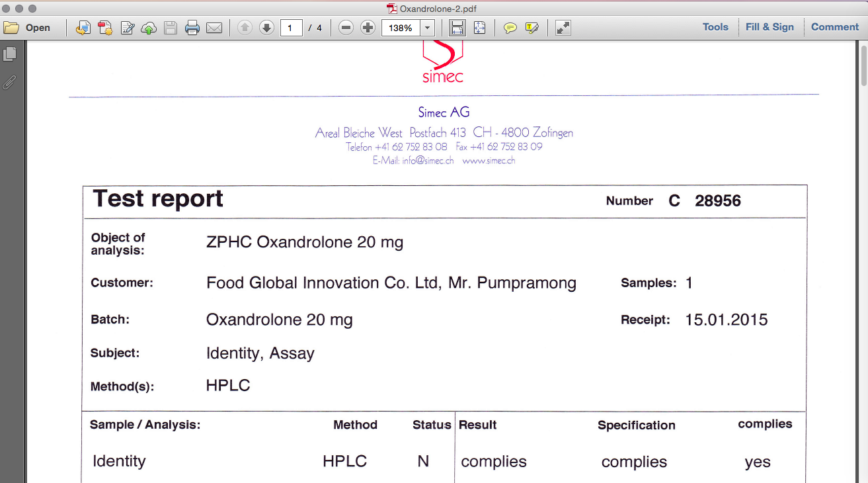This screenshot has height=483, width=868.
Task: Zoom in with the plus button
Action: click(368, 28)
